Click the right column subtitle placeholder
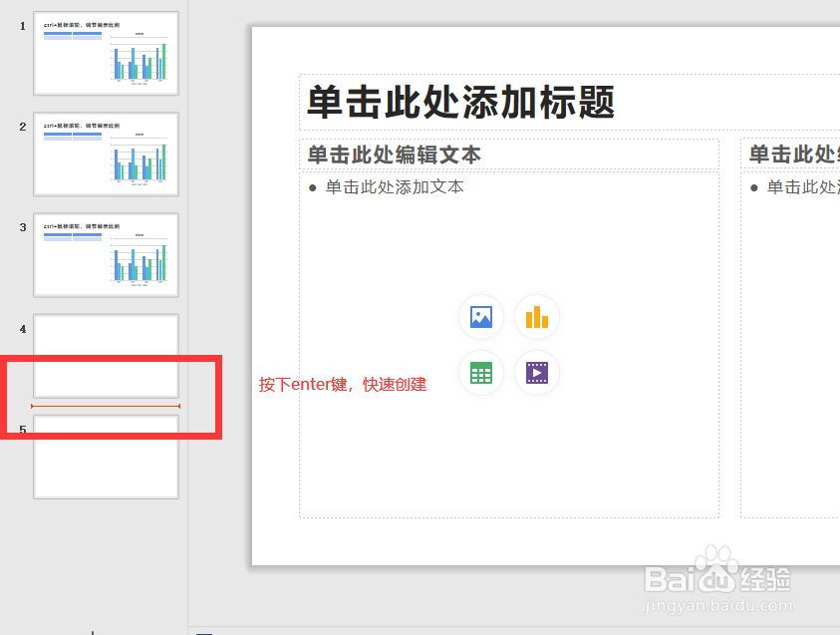Screen dimensions: 840x635 point(790,155)
